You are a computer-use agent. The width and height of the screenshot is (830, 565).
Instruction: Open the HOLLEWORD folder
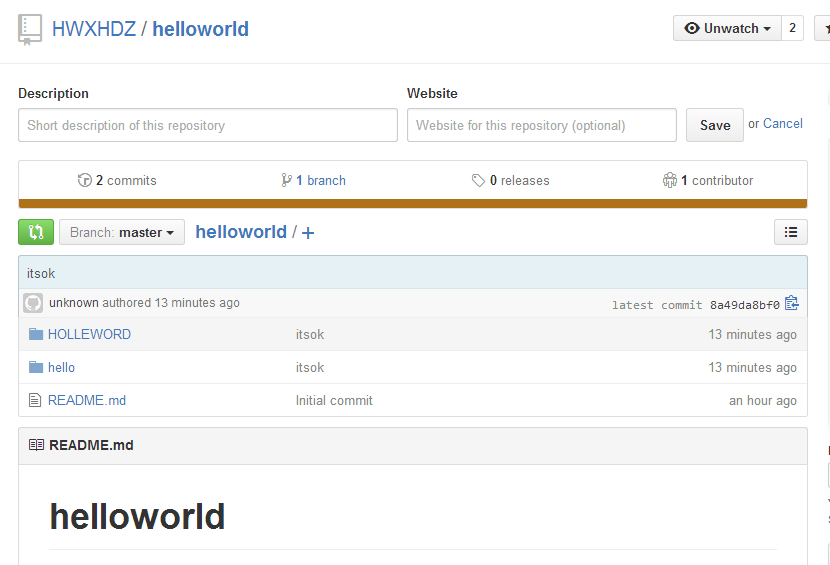89,334
